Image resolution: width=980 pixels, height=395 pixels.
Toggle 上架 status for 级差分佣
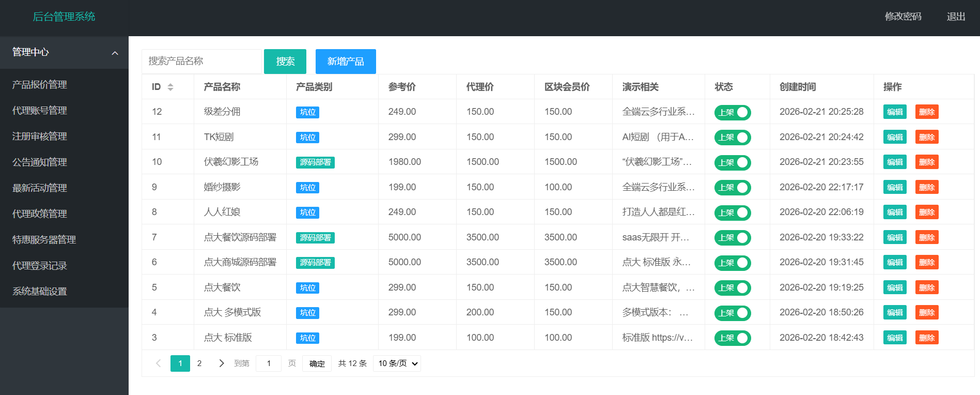(732, 112)
